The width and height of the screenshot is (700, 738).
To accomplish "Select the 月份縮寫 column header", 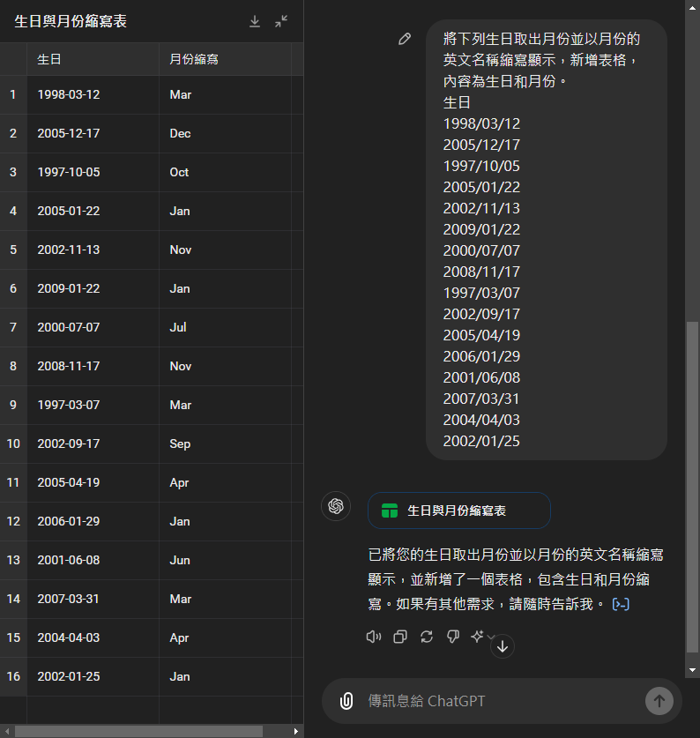I will click(225, 59).
